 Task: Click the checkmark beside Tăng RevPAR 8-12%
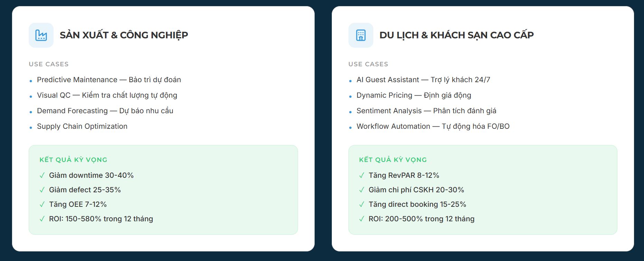[362, 175]
